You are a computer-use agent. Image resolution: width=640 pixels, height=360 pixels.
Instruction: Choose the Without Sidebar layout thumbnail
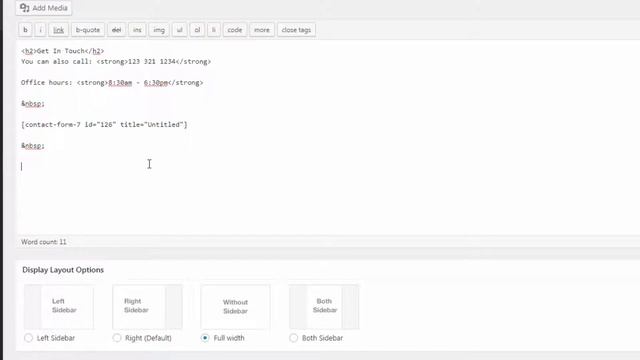(x=236, y=307)
